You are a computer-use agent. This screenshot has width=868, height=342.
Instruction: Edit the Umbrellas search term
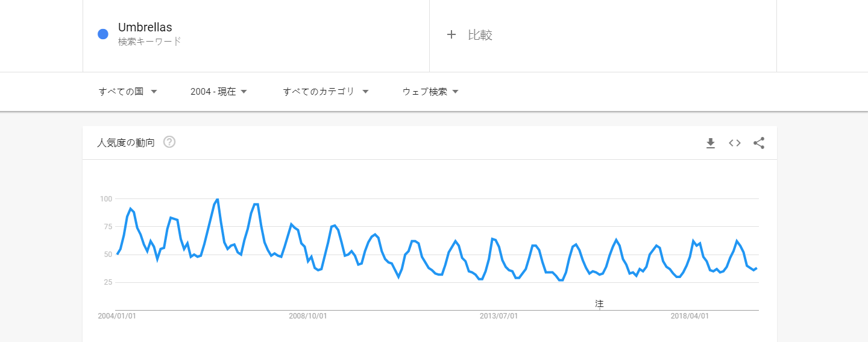pos(145,27)
